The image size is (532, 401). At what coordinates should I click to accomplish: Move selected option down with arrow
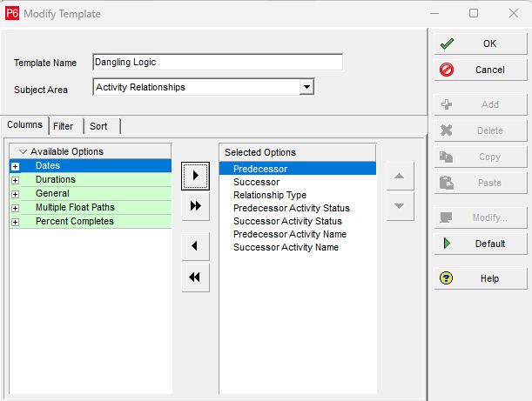click(399, 206)
